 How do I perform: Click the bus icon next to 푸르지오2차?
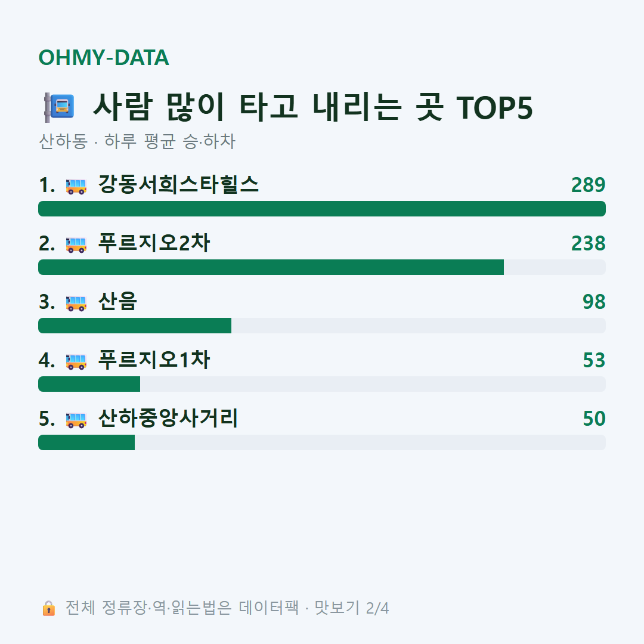click(76, 244)
